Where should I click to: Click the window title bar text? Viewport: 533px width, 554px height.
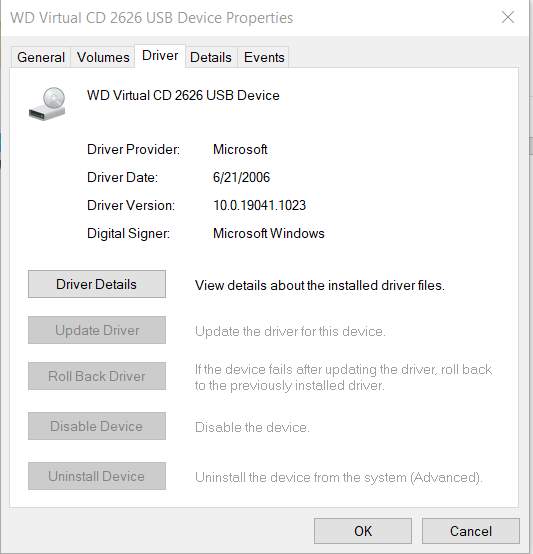pyautogui.click(x=152, y=18)
